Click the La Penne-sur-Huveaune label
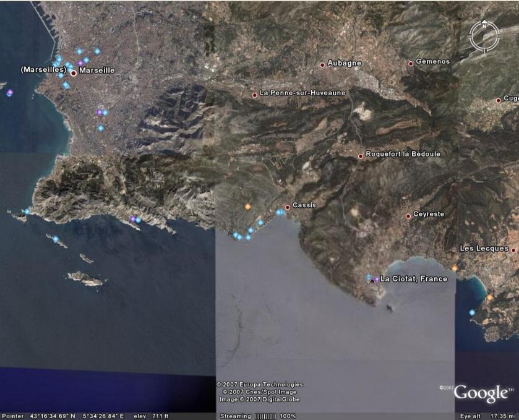Viewport: 519px width, 420px height. point(302,93)
